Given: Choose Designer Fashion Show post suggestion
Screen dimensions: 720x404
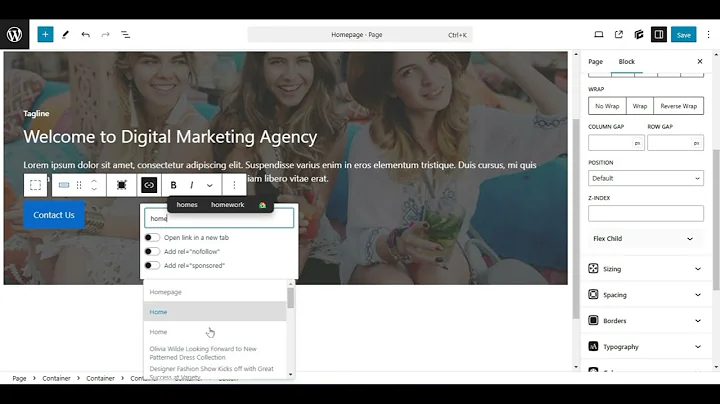Looking at the screenshot, I should point(215,372).
